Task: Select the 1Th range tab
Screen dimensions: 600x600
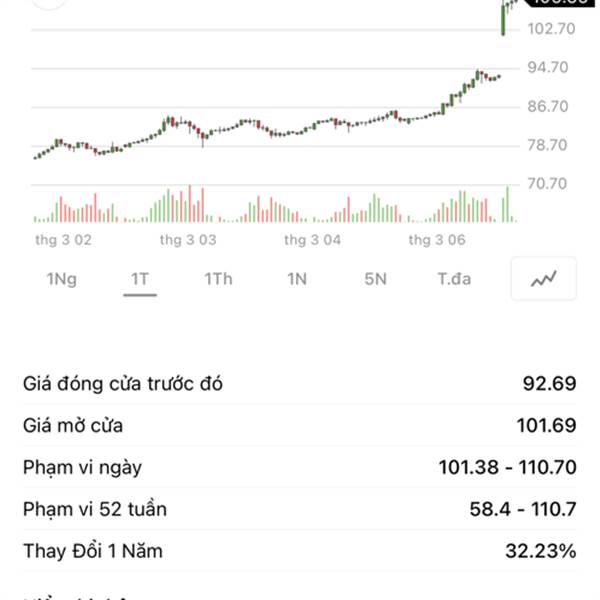Action: click(x=218, y=279)
